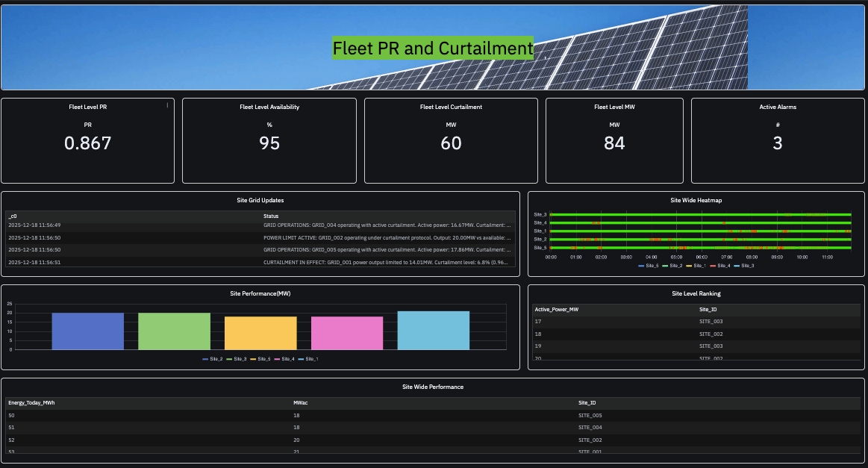Open the Fleet Level PR panel menu icon
The image size is (868, 468).
click(x=167, y=105)
